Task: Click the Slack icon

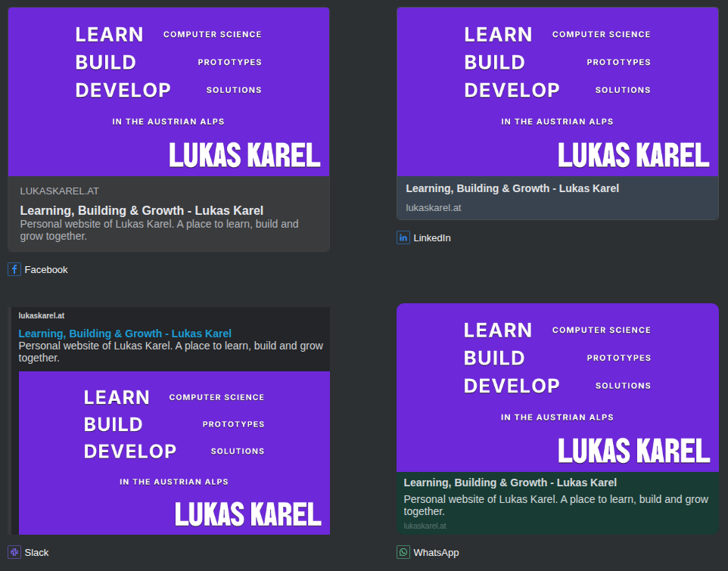Action: (x=14, y=552)
